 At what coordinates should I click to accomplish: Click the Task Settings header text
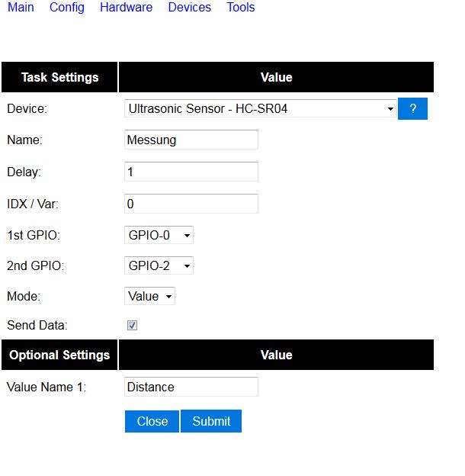click(59, 77)
